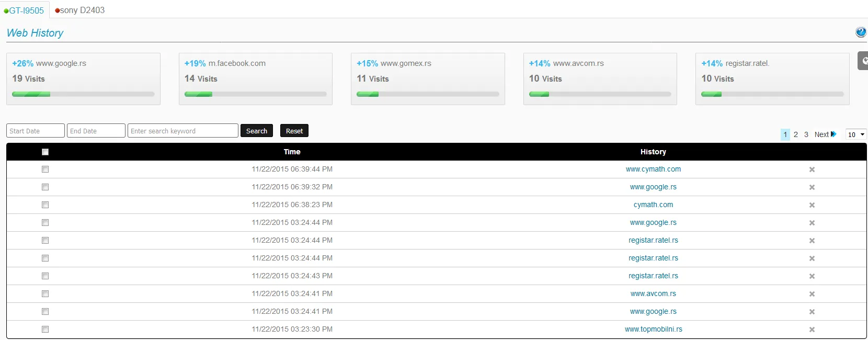
Task: Remove the www.topmobilni.rs row with X icon
Action: pos(812,330)
